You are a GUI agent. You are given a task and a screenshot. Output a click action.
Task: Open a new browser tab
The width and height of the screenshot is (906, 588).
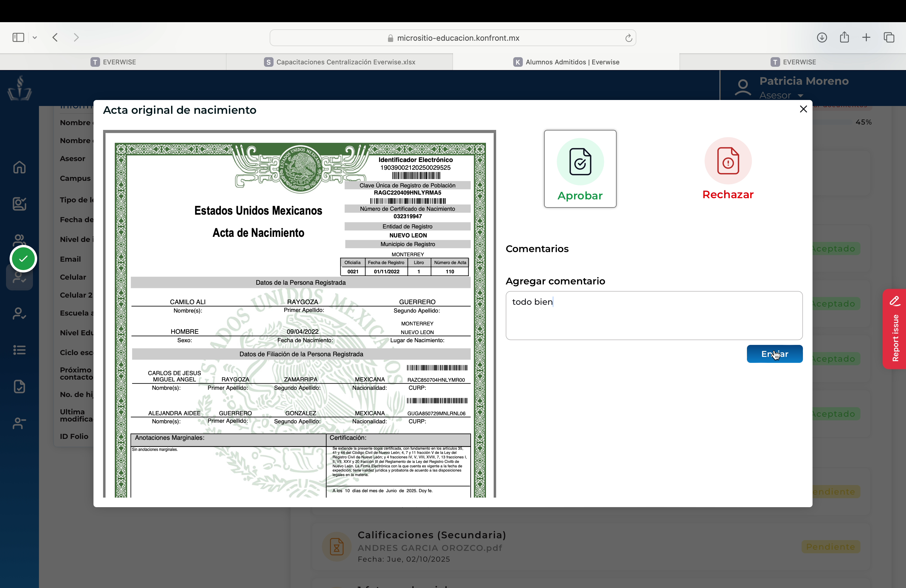click(866, 37)
